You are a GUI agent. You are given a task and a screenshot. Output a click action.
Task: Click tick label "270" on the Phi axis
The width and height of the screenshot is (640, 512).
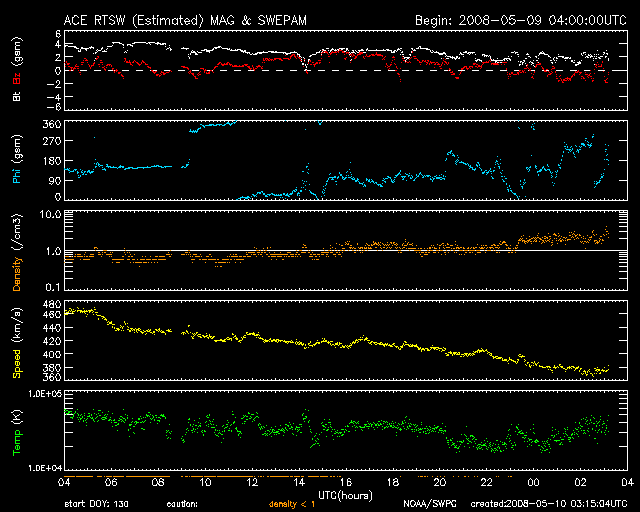click(x=52, y=141)
